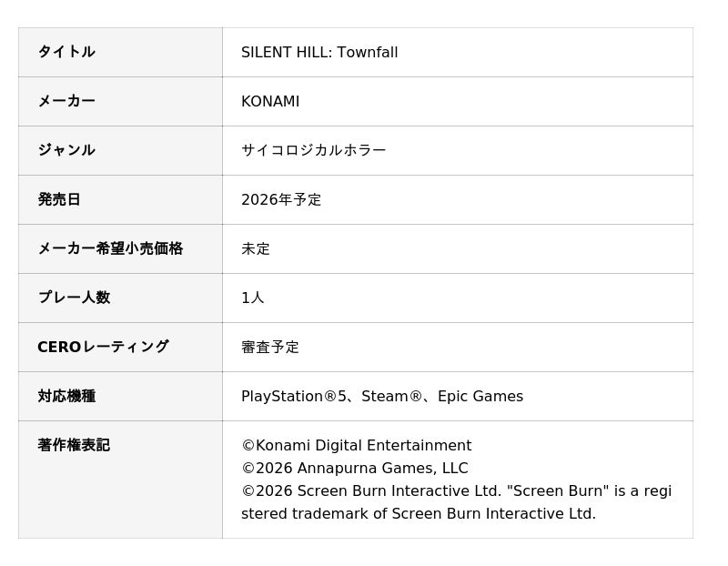Click the 発売日 row label
Image resolution: width=728 pixels, height=566 pixels.
pyautogui.click(x=59, y=199)
